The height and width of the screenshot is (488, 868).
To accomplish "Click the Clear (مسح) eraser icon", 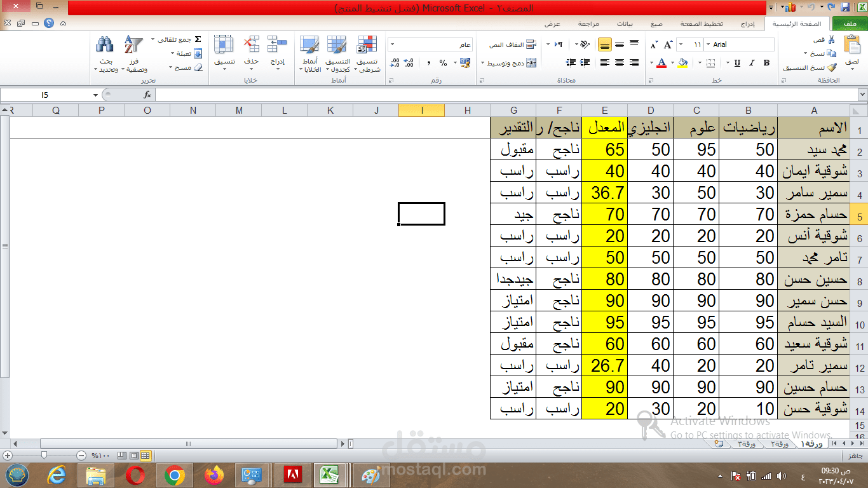I will pos(198,67).
